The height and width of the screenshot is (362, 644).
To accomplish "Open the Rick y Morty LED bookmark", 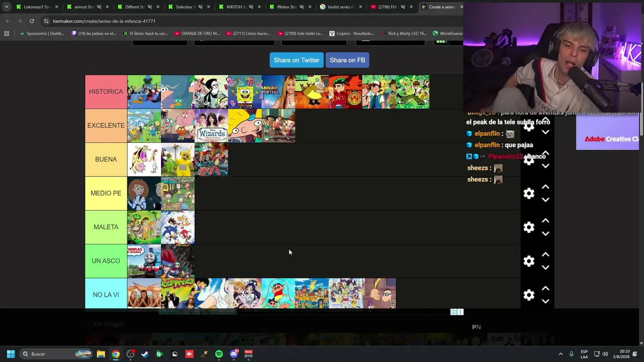I will click(x=404, y=34).
